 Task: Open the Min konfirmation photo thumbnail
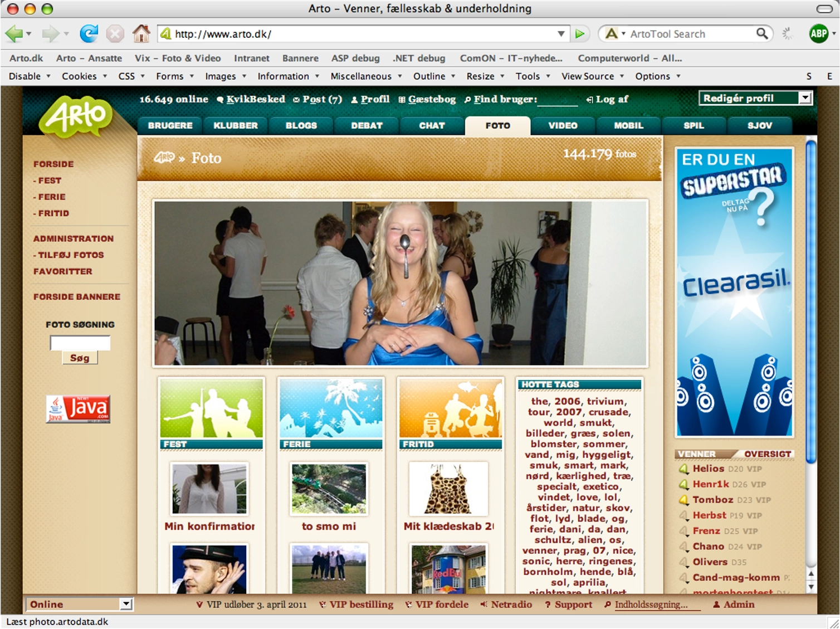tap(209, 489)
